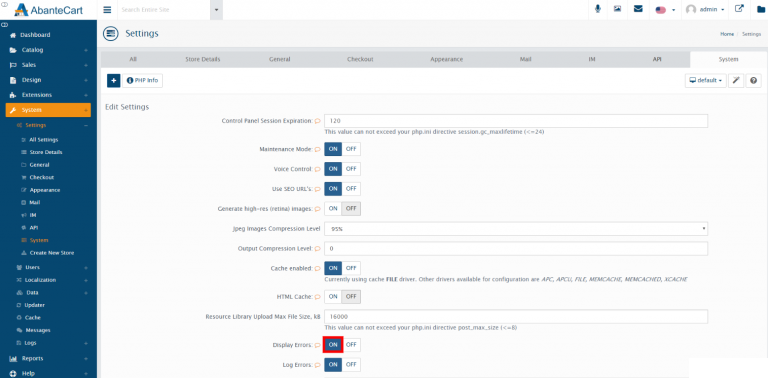
Task: Show hint for Display Errors
Action: pos(317,345)
